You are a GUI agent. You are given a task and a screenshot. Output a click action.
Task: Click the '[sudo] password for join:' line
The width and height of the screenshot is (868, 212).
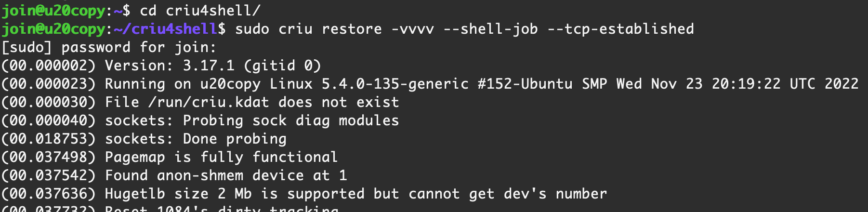[109, 47]
